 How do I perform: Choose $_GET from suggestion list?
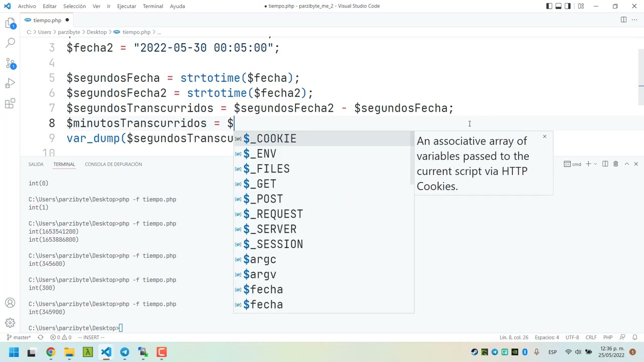click(323, 184)
